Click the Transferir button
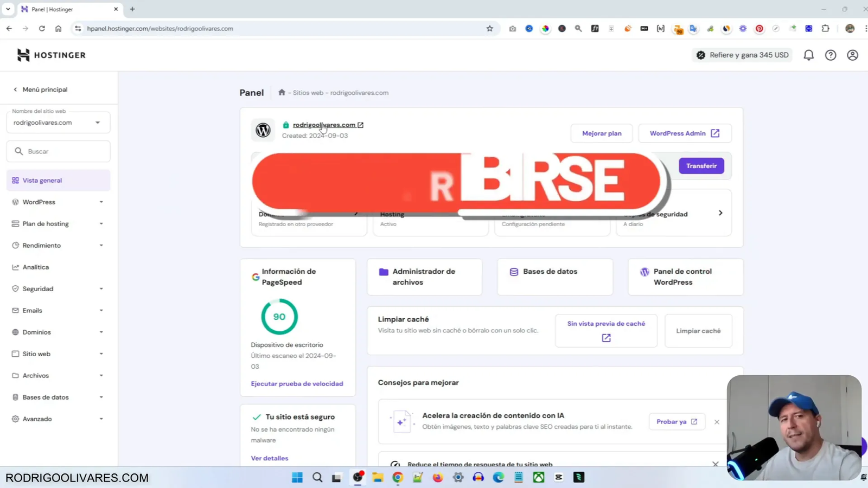The width and height of the screenshot is (868, 488). click(x=701, y=165)
